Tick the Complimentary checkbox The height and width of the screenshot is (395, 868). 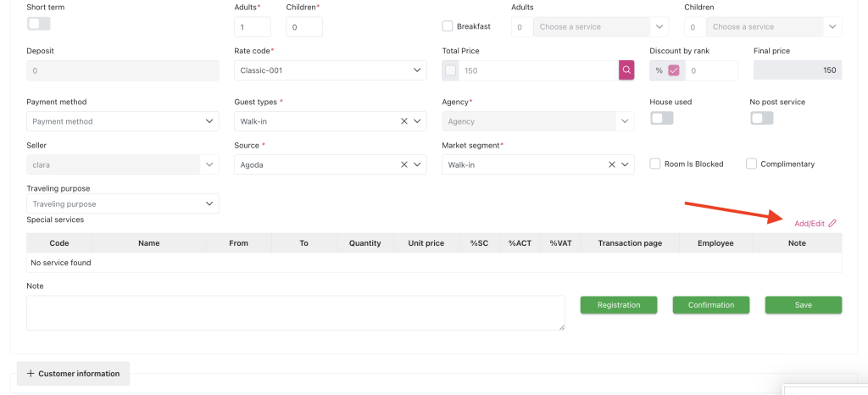751,164
